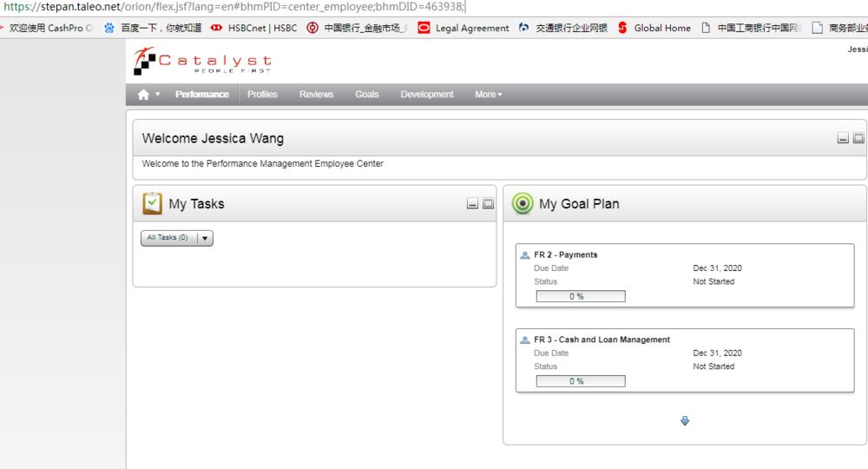868x469 pixels.
Task: Click the Catalyst People First logo
Action: tap(202, 60)
